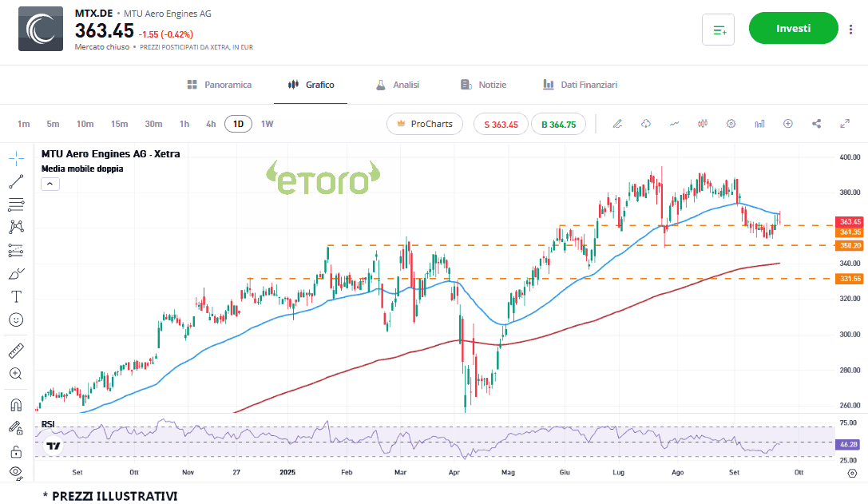Viewport: 868px width, 504px height.
Task: Select the 1W timeframe interval
Action: pos(267,124)
